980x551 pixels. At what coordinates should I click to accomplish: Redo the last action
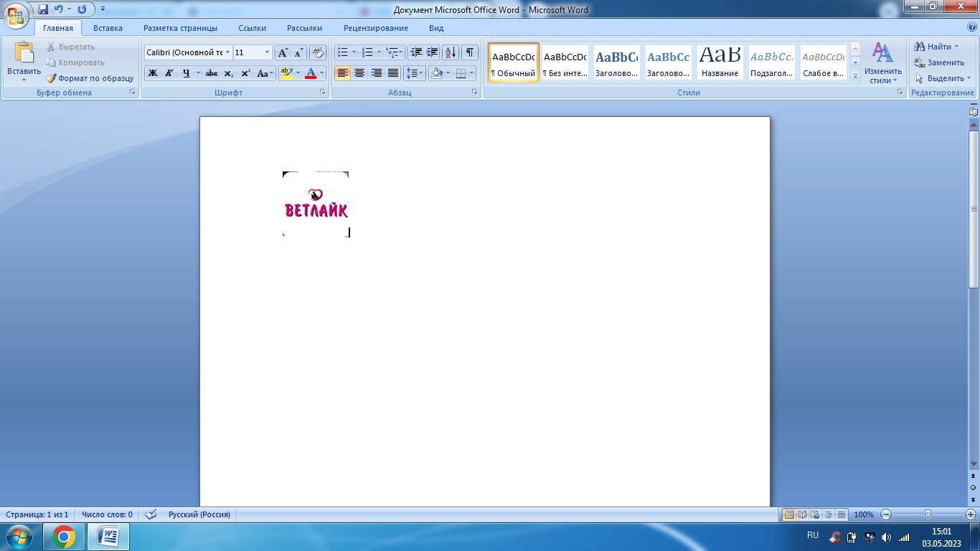(82, 9)
